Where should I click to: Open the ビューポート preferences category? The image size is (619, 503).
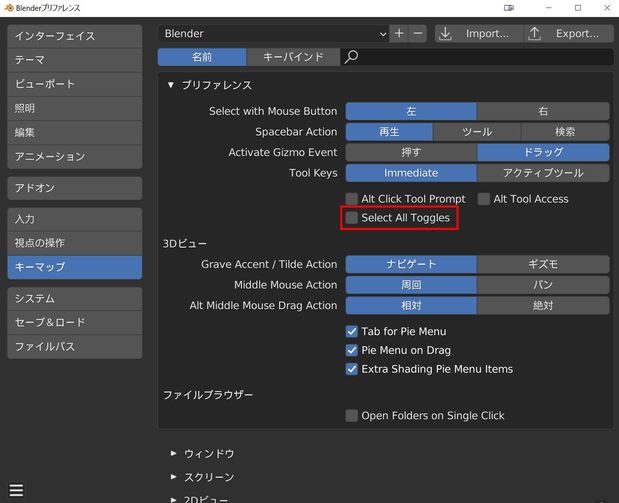[75, 84]
